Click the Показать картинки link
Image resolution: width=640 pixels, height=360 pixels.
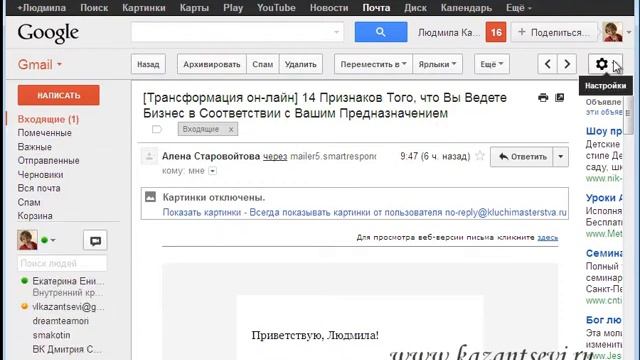click(x=202, y=213)
